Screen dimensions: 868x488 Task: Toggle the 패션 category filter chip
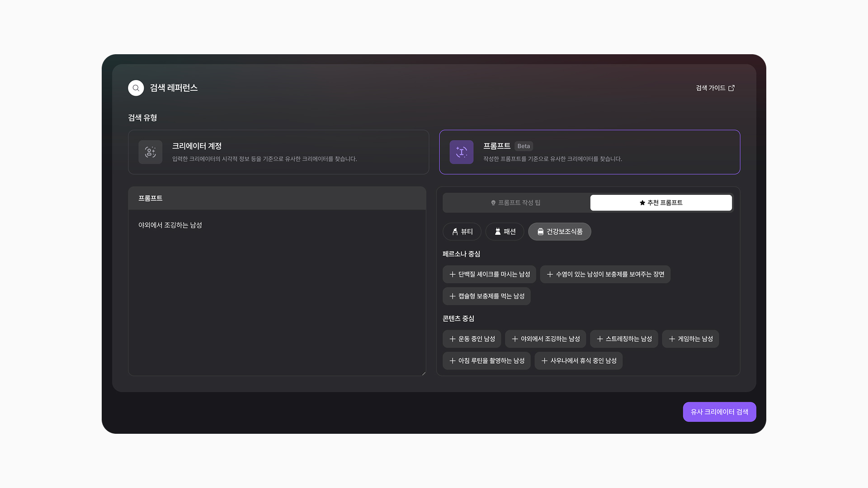pos(505,231)
